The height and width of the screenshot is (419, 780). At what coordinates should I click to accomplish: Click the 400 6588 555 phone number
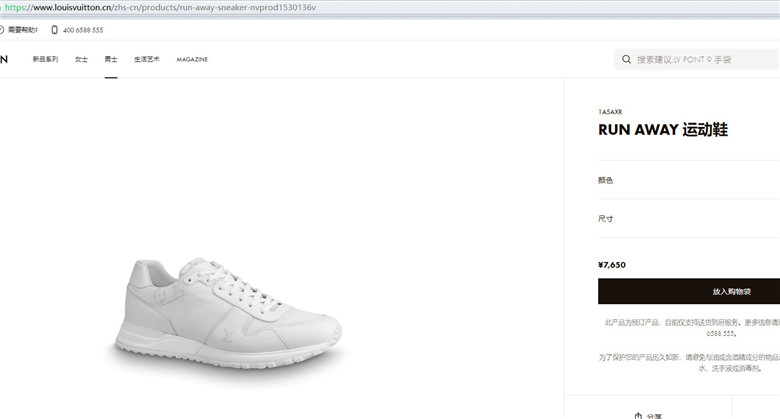[83, 30]
